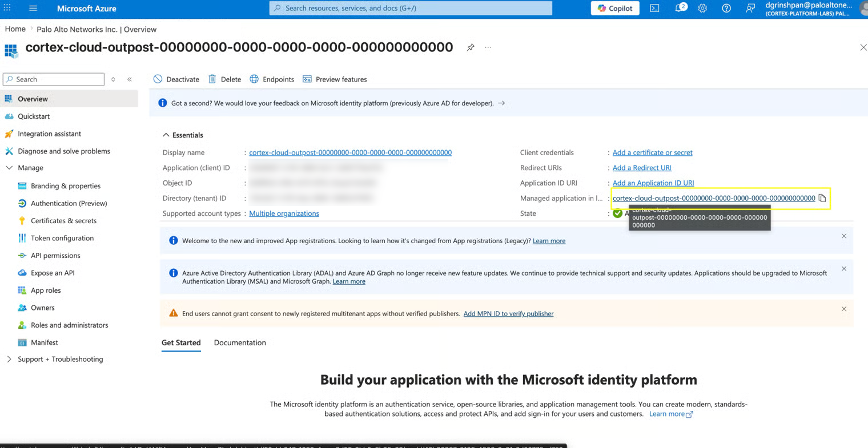
Task: Expand Support + Troubleshooting section
Action: 9,359
